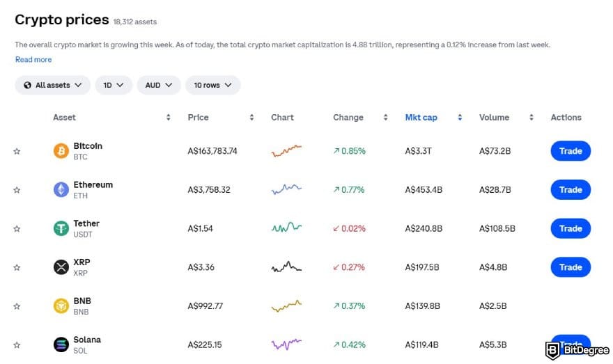
Task: Click the Ethereum price A$3,758.32
Action: pyautogui.click(x=209, y=190)
